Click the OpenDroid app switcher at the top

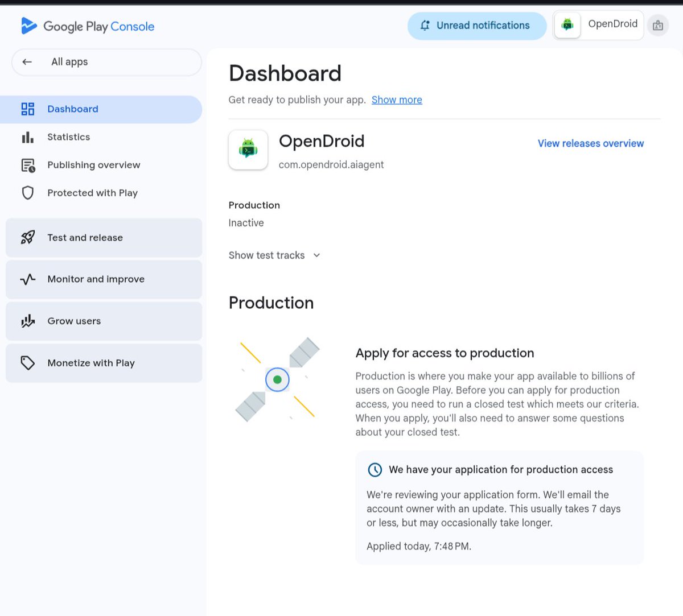tap(598, 25)
